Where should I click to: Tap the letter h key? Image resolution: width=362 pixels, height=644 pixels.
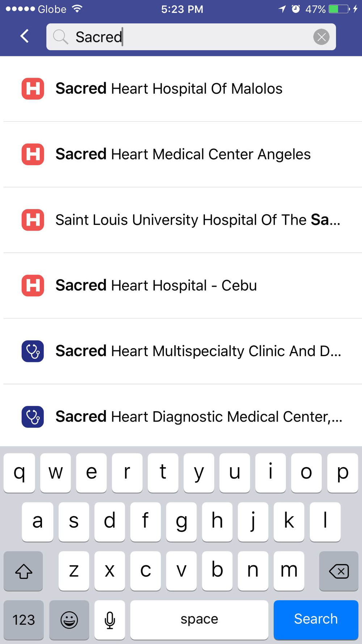tap(217, 522)
